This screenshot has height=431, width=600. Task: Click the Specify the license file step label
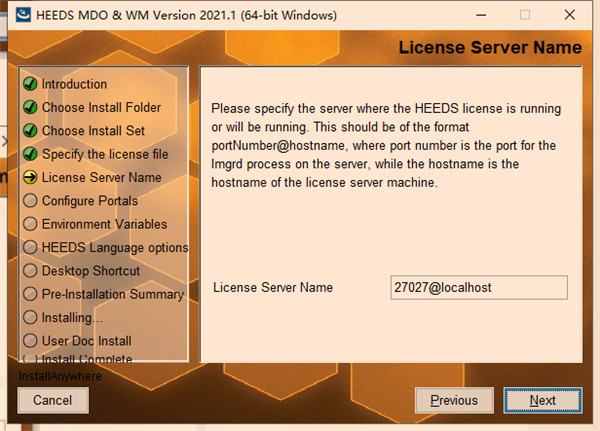tap(105, 154)
